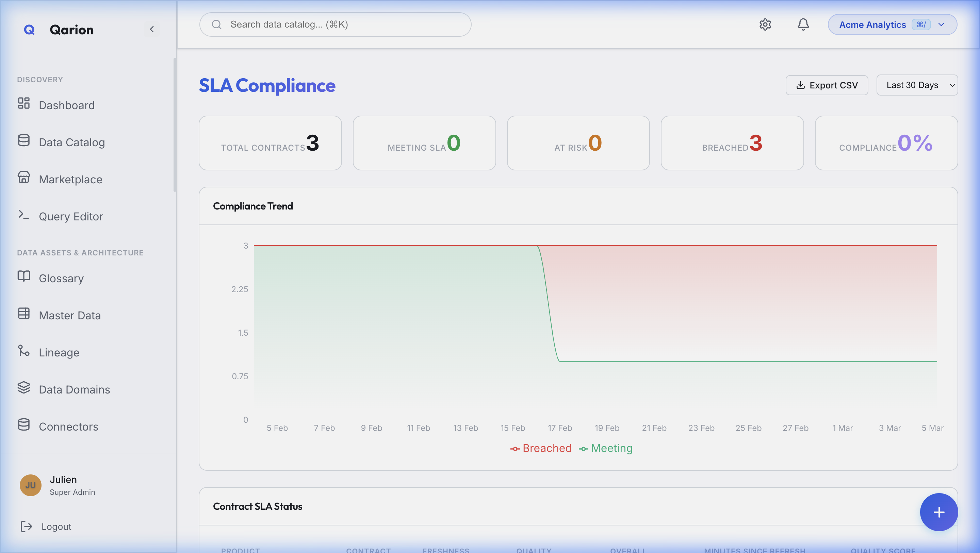This screenshot has width=980, height=553.
Task: Open the Data Domains section
Action: 74,389
